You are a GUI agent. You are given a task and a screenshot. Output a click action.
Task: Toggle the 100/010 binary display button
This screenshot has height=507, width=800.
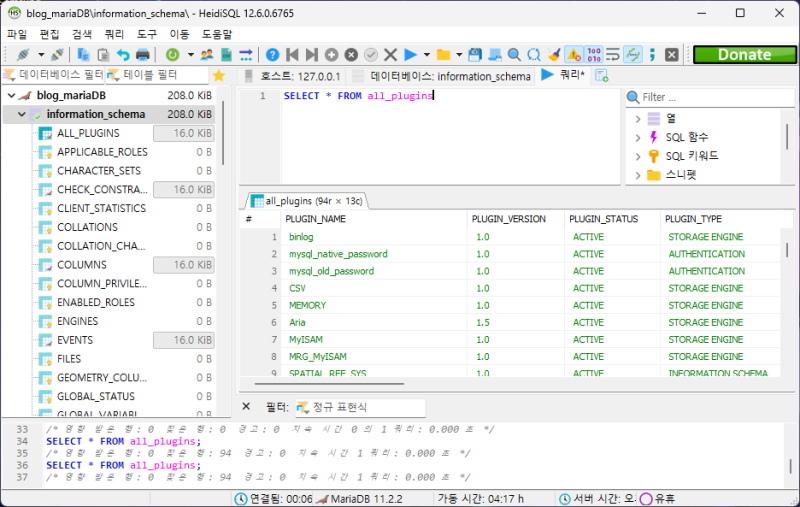click(x=594, y=55)
